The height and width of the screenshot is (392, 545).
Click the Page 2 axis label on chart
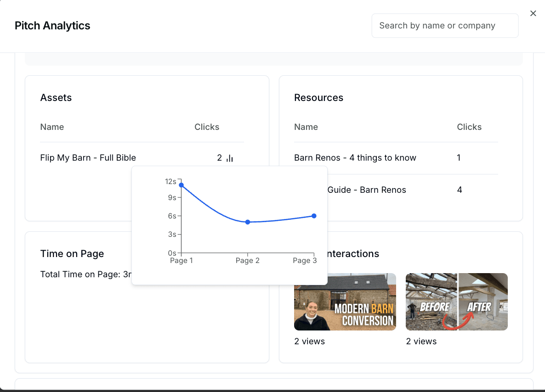(248, 260)
